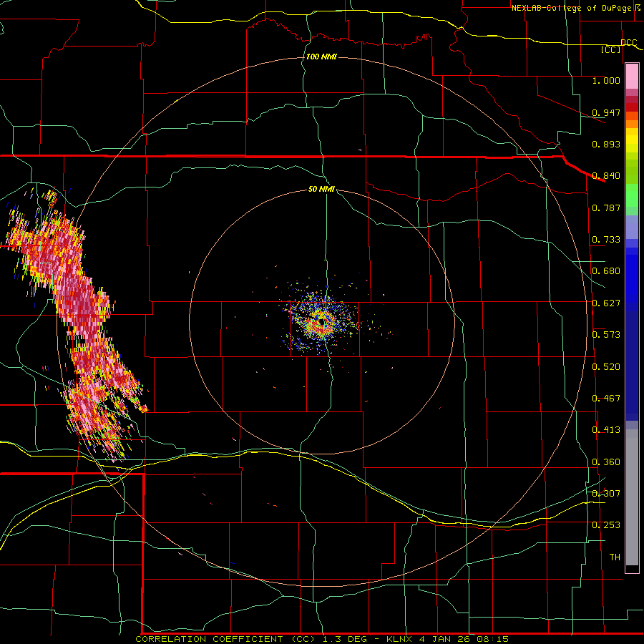The image size is (644, 644).
Task: Pick the gray segment at the color bar bottom
Action: 632,497
